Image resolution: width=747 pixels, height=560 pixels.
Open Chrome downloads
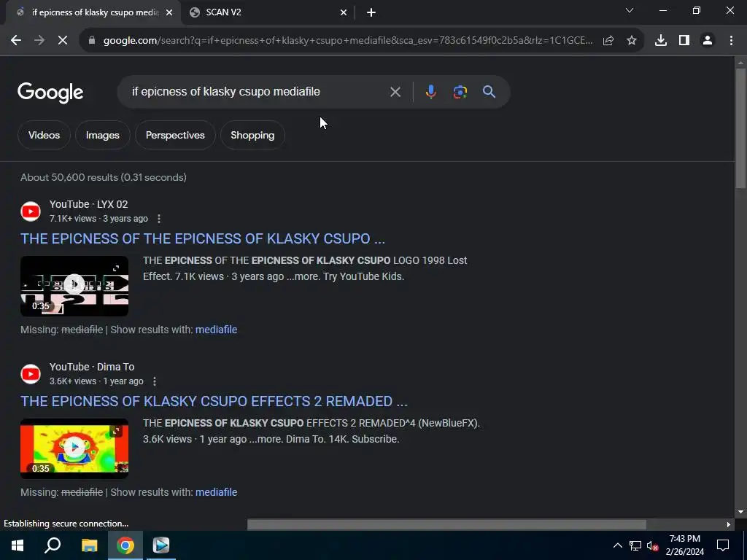(x=661, y=41)
